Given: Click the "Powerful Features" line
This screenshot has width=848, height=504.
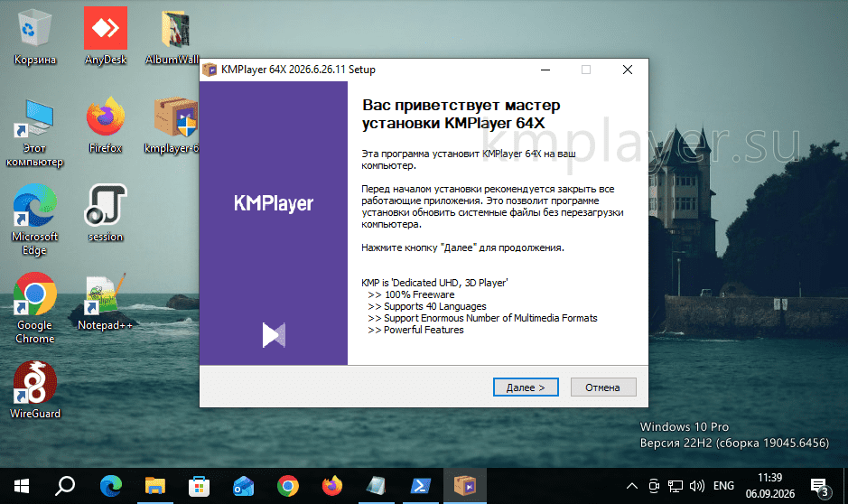Looking at the screenshot, I should pyautogui.click(x=415, y=330).
